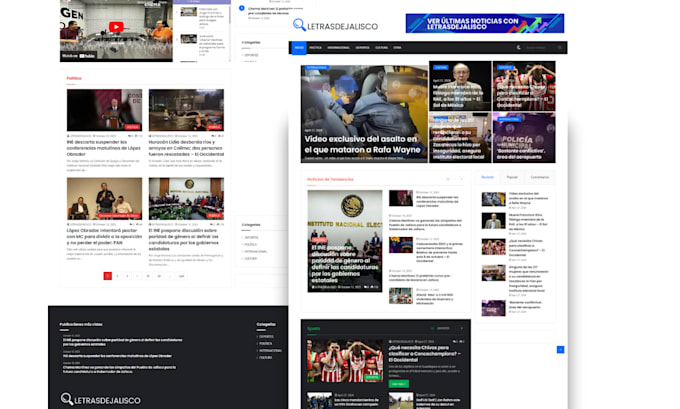
Task: Open the Sports section dropdown arrow
Action: tap(461, 328)
